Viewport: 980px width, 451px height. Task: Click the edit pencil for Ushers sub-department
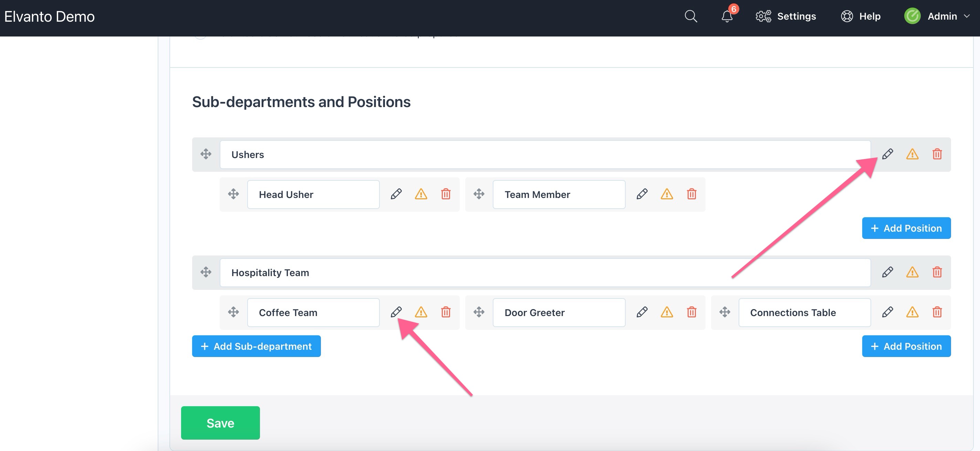click(x=887, y=154)
